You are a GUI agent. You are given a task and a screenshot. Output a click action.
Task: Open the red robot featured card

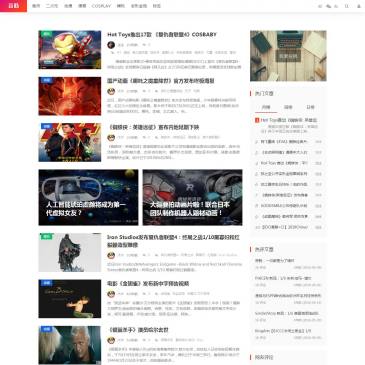coord(192,197)
